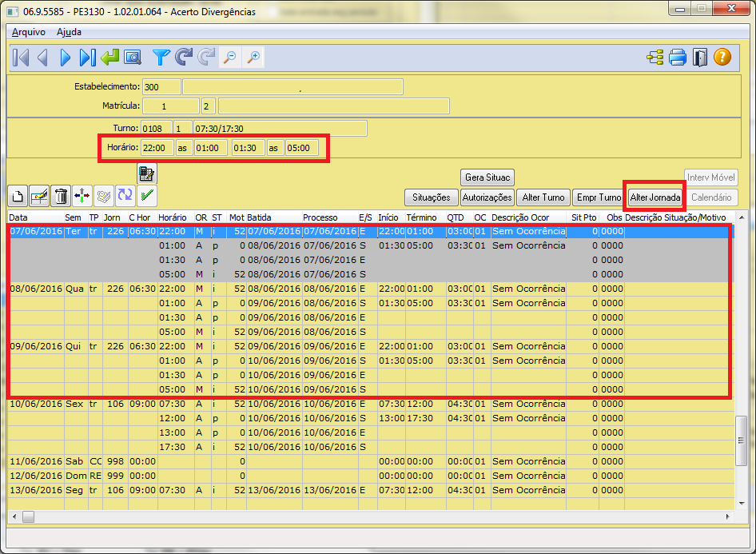
Task: Open the Ajuda menu
Action: pos(69,32)
